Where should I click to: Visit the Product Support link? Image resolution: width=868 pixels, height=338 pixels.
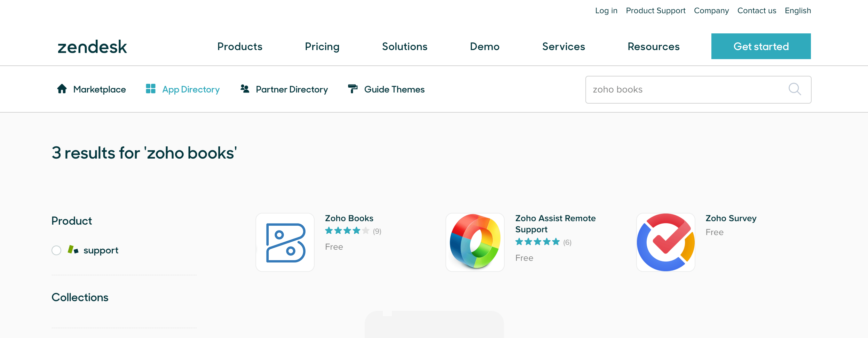(x=655, y=11)
